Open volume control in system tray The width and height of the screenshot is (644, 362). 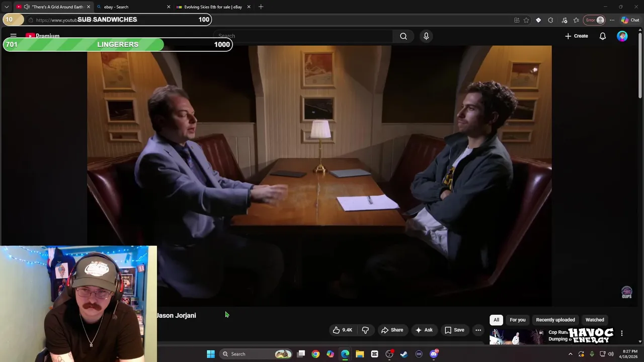coord(612,354)
